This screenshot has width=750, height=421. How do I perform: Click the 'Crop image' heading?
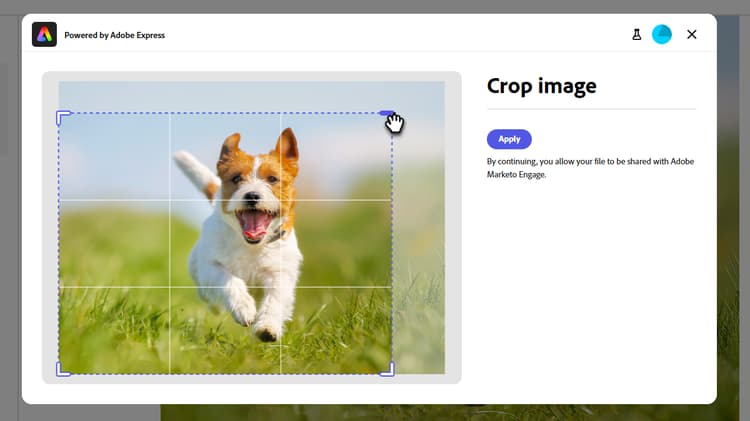click(541, 86)
